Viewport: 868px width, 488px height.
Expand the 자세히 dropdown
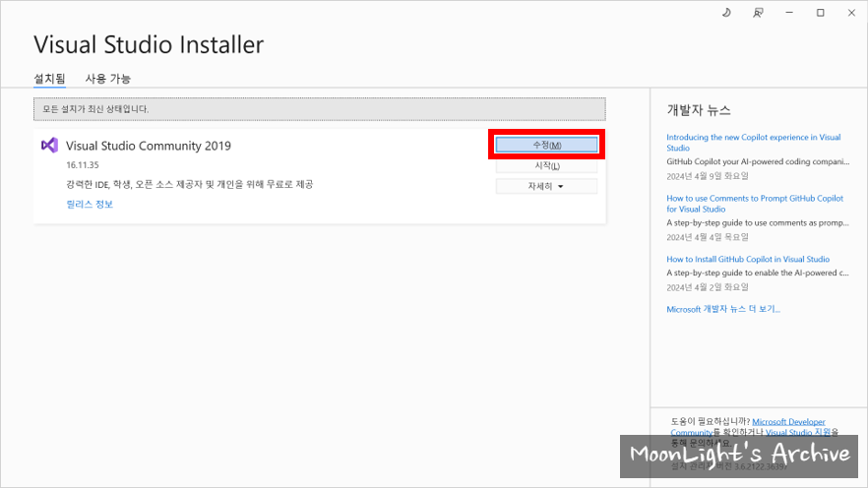[x=546, y=187]
